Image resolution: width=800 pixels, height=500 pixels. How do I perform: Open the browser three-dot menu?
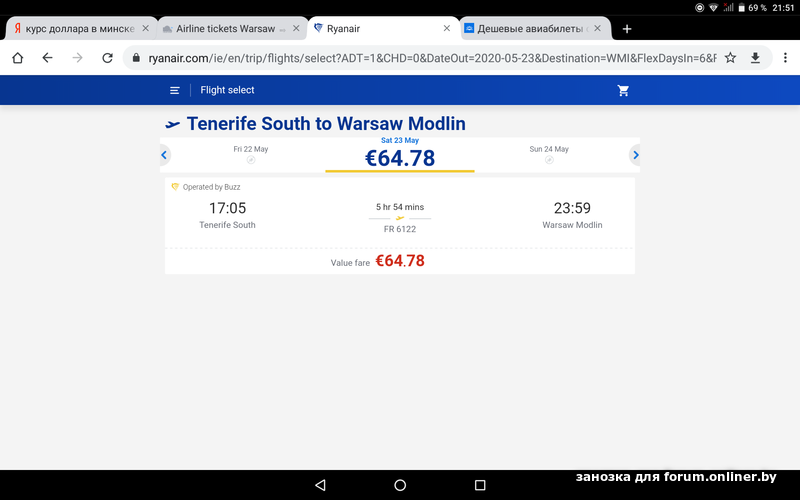pyautogui.click(x=782, y=58)
